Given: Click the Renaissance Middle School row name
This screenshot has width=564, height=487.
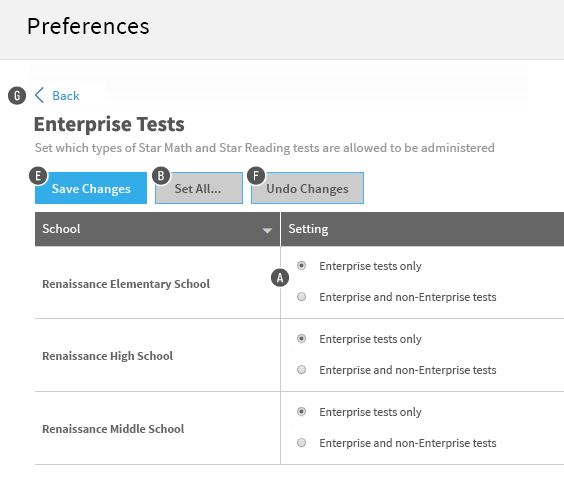Looking at the screenshot, I should pos(113,429).
